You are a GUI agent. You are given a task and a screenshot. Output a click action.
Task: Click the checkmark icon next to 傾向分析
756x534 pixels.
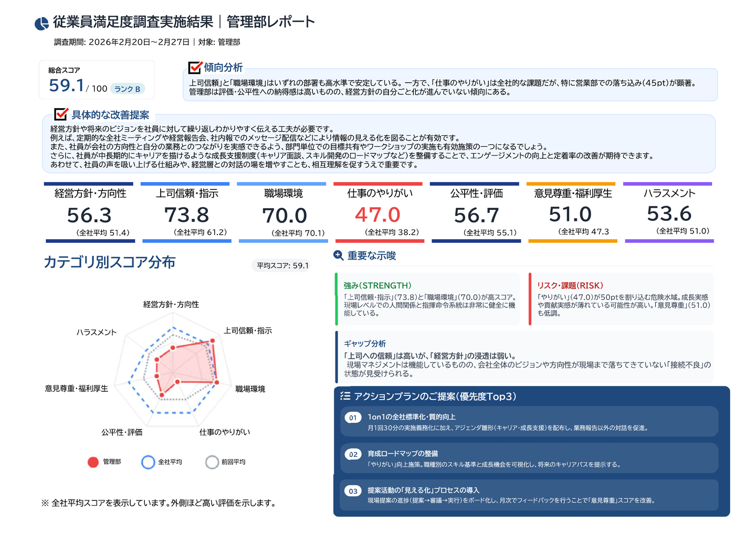pos(195,67)
